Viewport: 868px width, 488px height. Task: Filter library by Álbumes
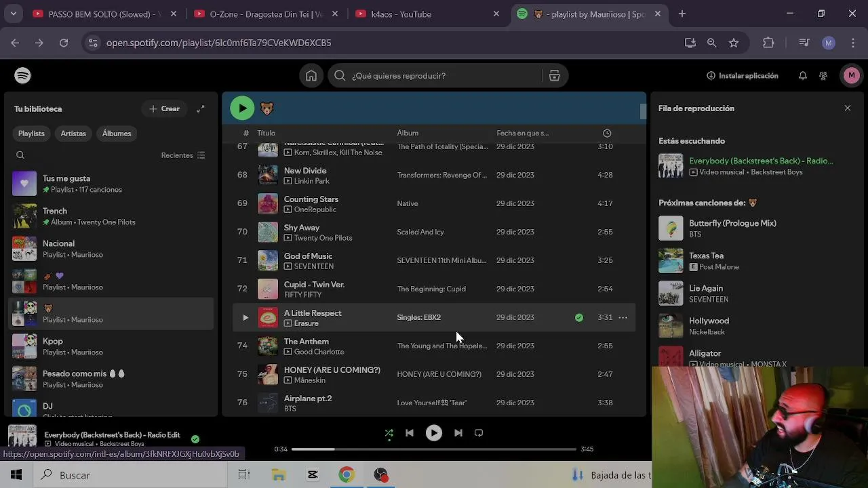(x=117, y=134)
